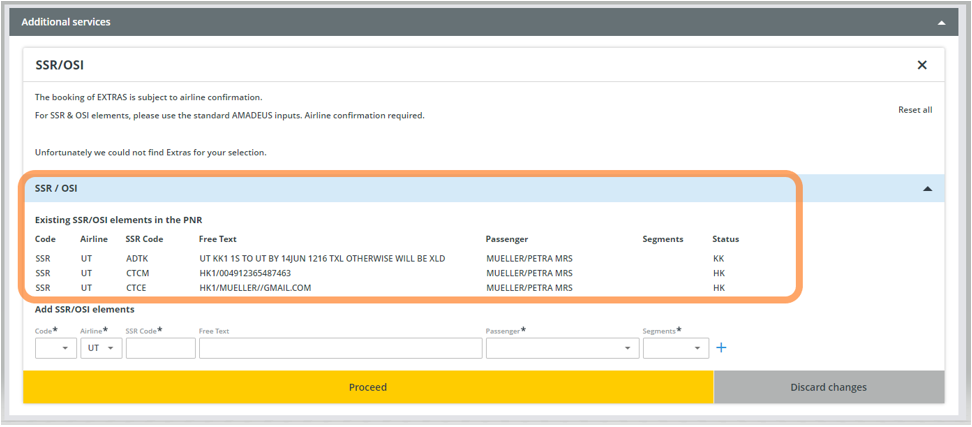Click the Reset all link
Screen dimensions: 972x427
pyautogui.click(x=914, y=110)
